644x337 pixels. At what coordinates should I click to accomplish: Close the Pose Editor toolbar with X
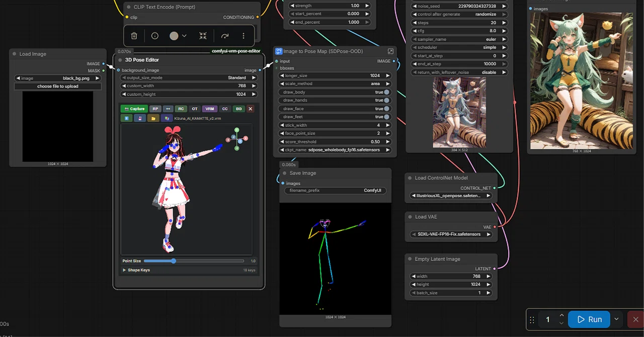pyautogui.click(x=250, y=109)
